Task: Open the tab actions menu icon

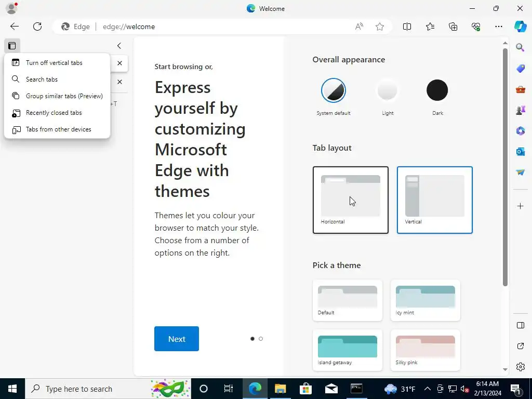Action: pos(12,46)
